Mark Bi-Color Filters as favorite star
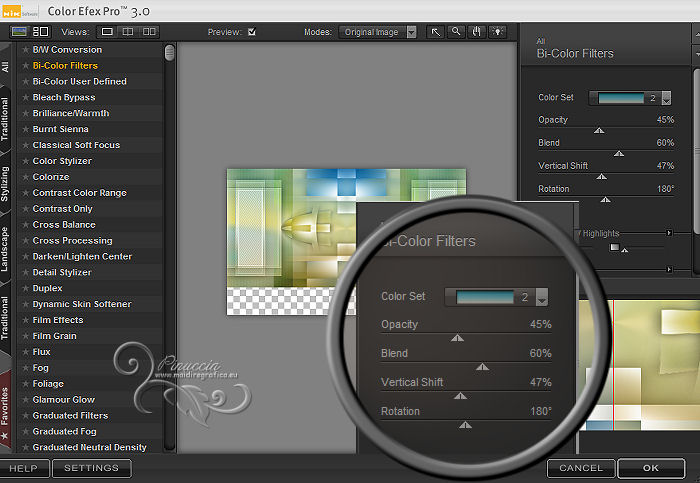 (x=25, y=66)
